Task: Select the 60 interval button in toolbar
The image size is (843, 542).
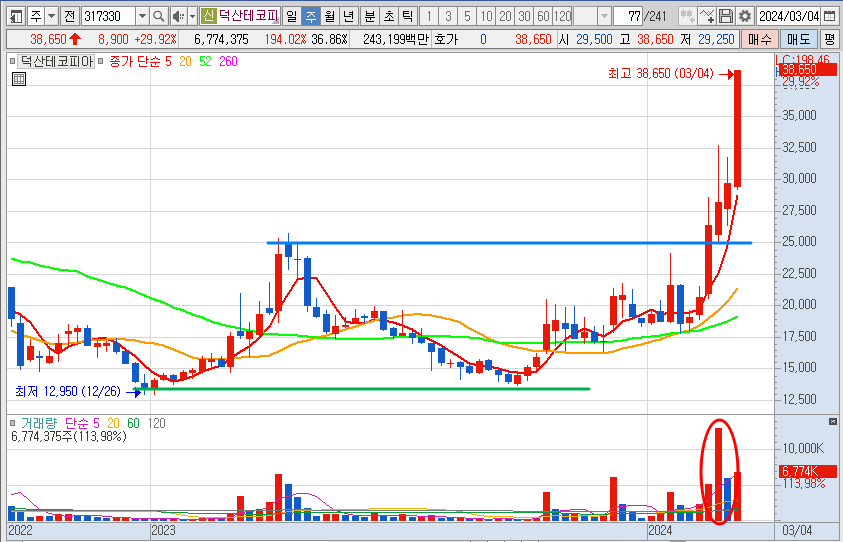Action: pos(543,17)
